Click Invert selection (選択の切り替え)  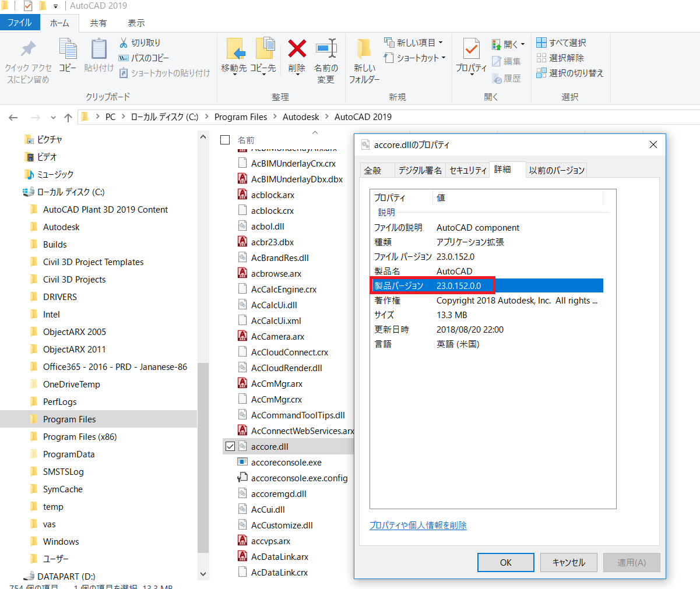point(570,73)
